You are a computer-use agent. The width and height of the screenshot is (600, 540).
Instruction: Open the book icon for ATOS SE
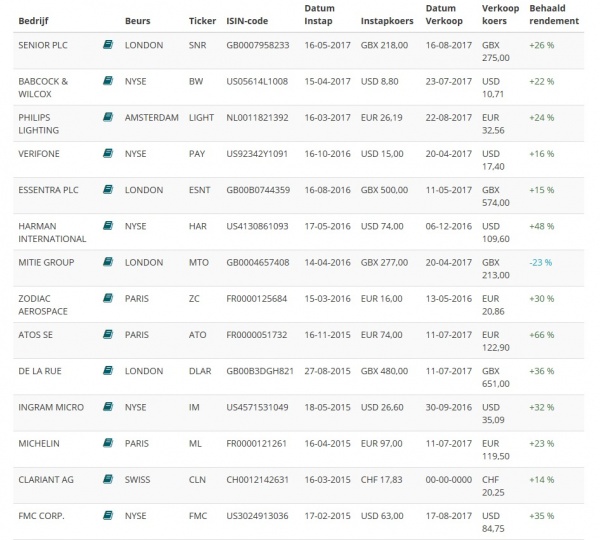108,334
